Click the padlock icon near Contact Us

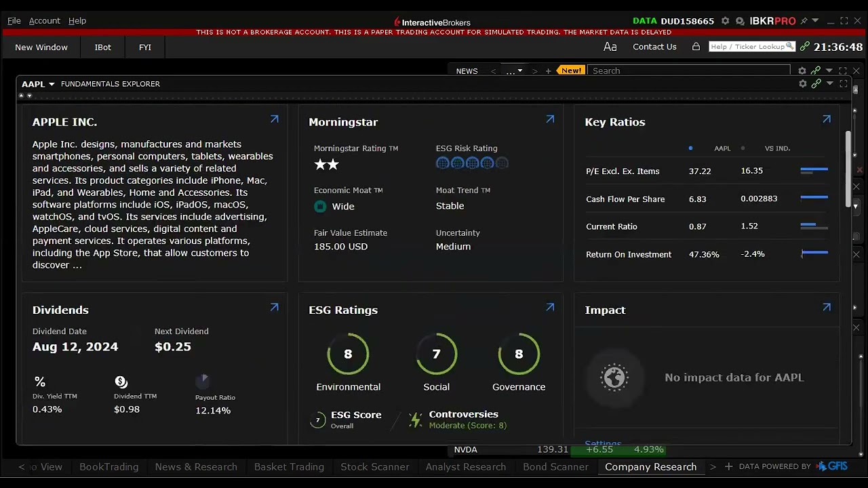point(696,47)
